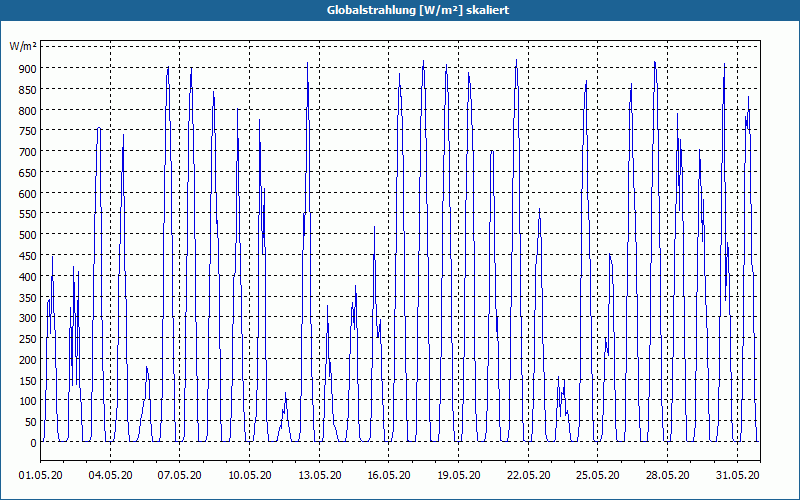Click the 0 y-axis label
Screen dimensions: 800x500
[34, 442]
